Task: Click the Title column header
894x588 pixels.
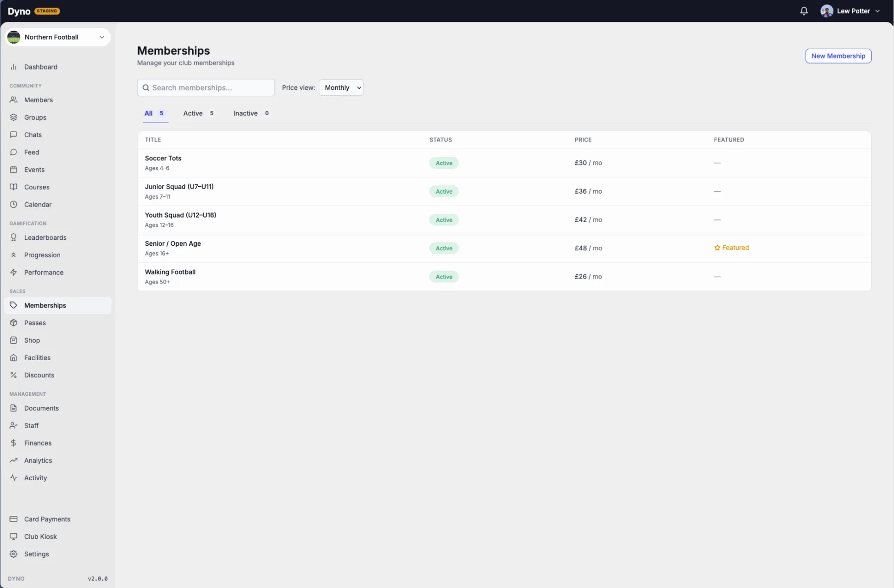Action: (x=153, y=140)
